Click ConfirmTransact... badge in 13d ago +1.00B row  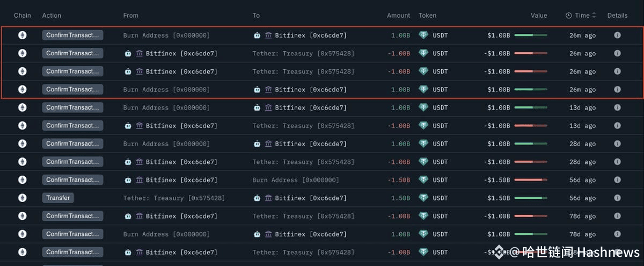point(72,107)
